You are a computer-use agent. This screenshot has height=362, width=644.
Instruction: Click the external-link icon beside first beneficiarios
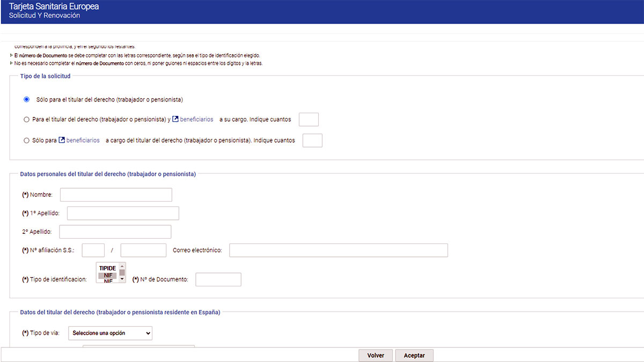coord(175,119)
